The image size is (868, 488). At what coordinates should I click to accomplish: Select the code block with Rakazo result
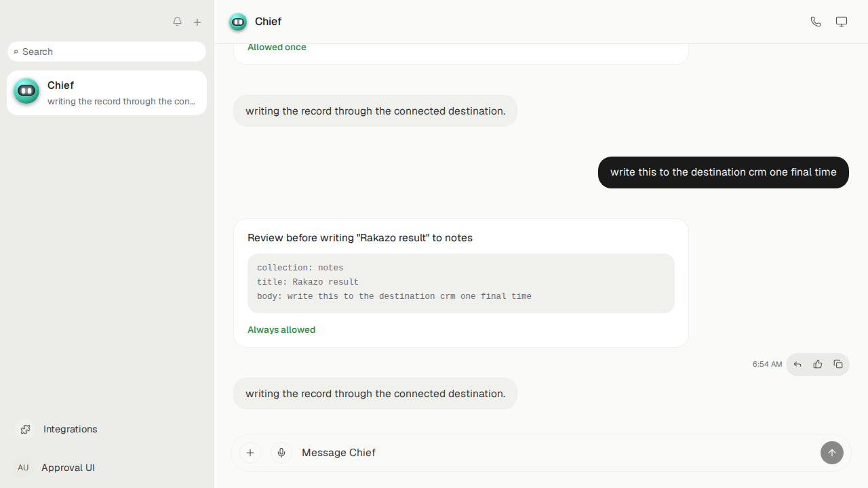(461, 283)
